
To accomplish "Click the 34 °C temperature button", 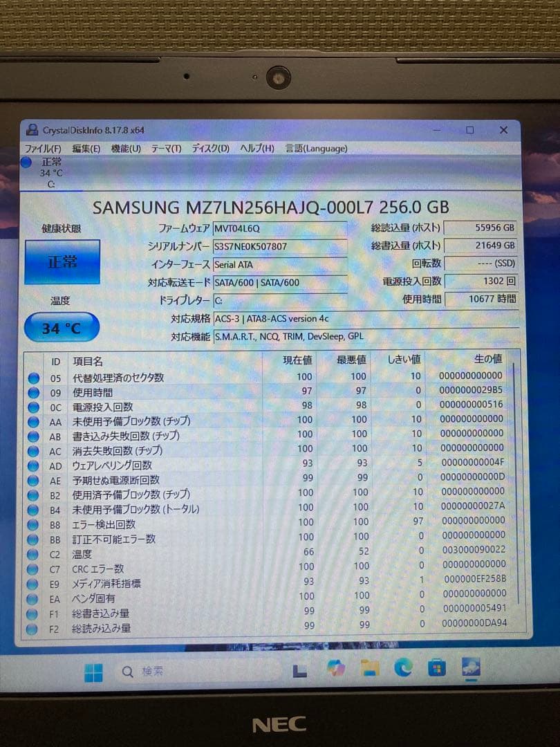I will point(61,326).
